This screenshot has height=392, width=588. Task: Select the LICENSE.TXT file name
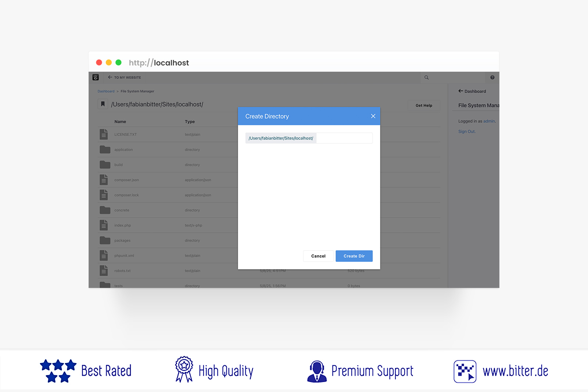pos(125,135)
